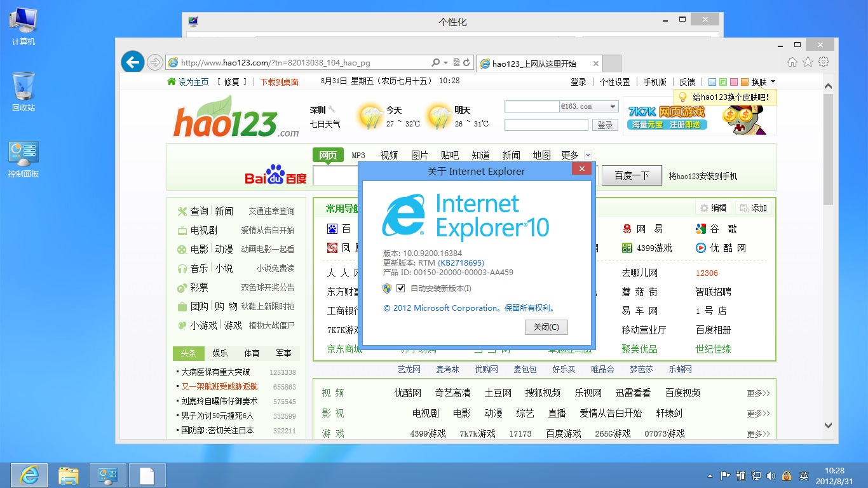The width and height of the screenshot is (868, 488).
Task: Click the IE back arrow button
Action: (x=133, y=62)
